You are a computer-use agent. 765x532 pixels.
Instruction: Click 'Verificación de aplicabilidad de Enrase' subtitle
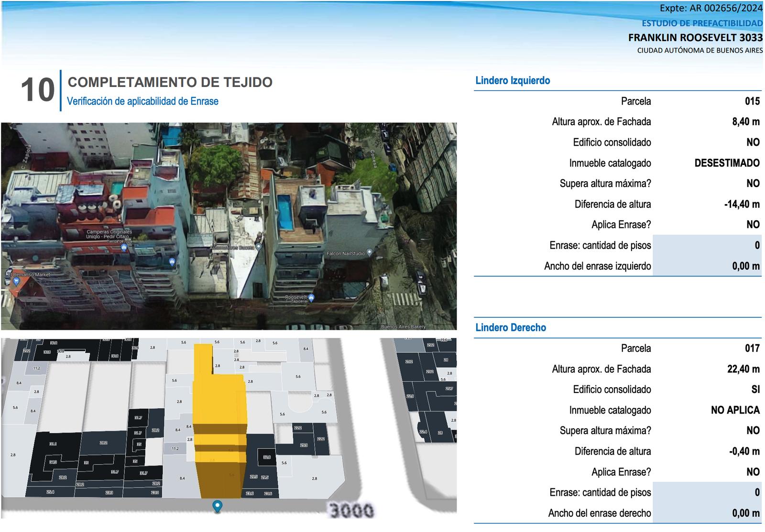[142, 101]
